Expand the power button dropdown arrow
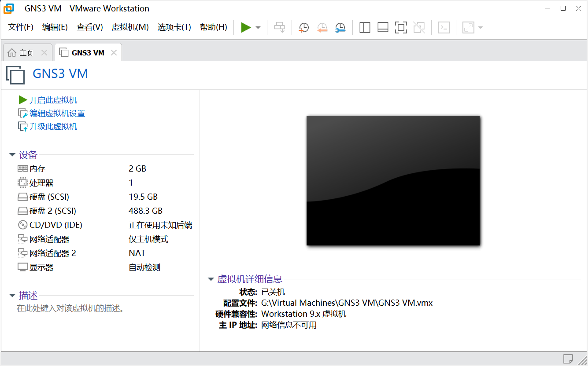The image size is (588, 366). (x=258, y=27)
